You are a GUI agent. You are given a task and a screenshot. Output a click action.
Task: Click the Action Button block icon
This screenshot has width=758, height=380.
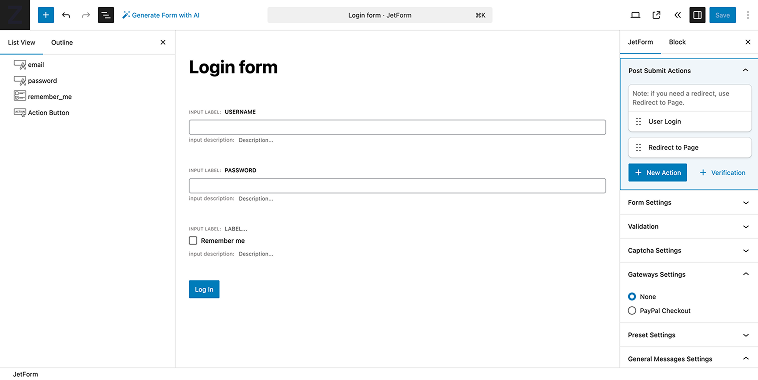coord(20,112)
